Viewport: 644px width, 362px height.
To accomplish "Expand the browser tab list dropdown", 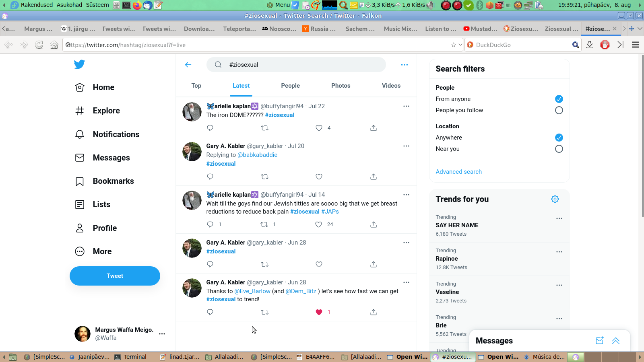I will click(x=640, y=29).
